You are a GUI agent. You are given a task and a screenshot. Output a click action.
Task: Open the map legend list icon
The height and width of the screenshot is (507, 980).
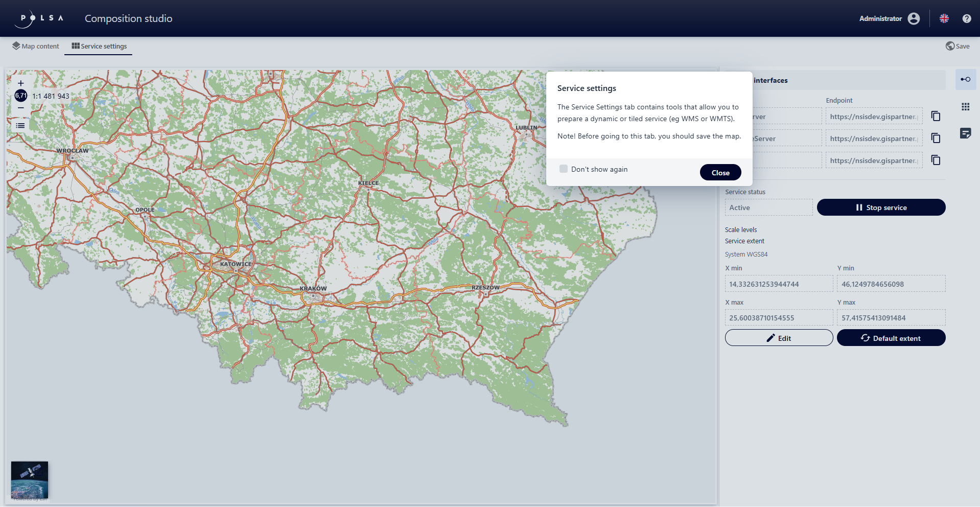tap(20, 126)
